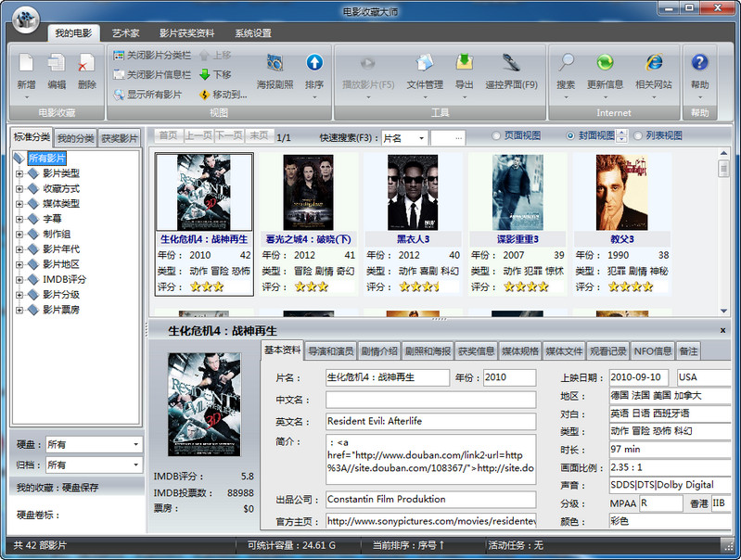This screenshot has width=741, height=560.
Task: Click the 出品公司 field Constantin Film Produktion
Action: tap(430, 499)
